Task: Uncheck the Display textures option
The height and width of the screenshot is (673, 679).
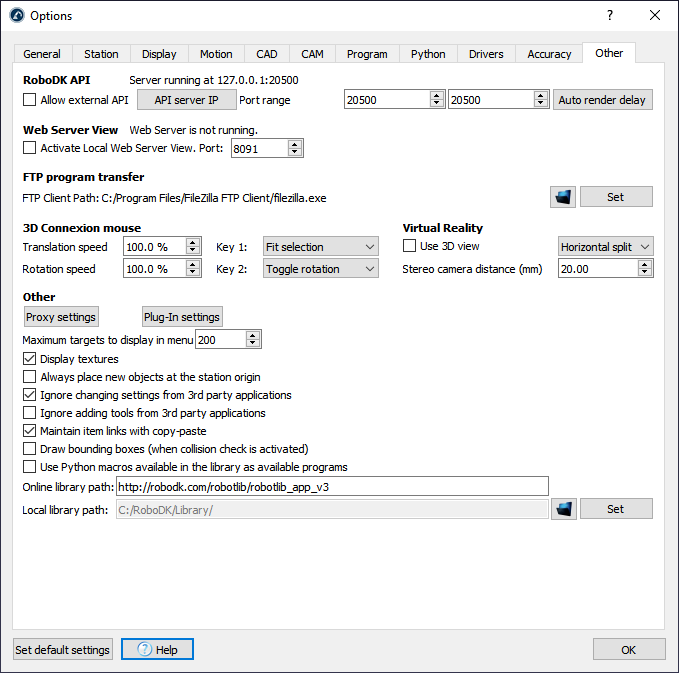Action: [29, 359]
